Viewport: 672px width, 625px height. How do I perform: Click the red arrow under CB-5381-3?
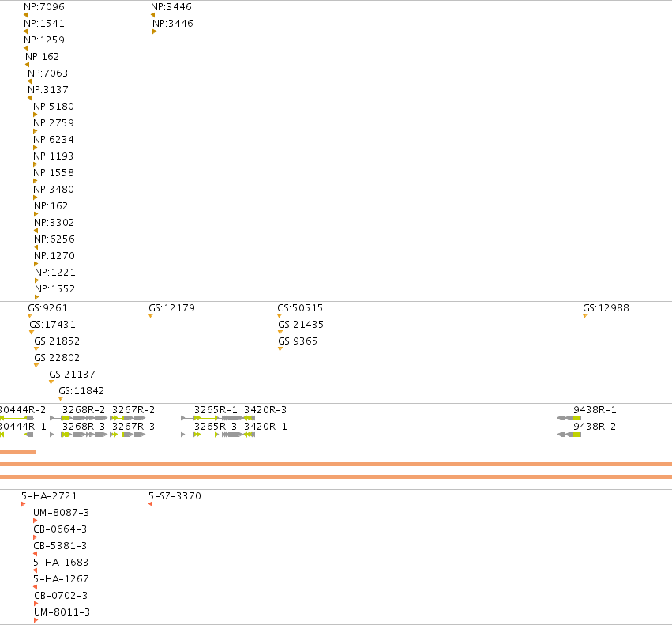(36, 554)
